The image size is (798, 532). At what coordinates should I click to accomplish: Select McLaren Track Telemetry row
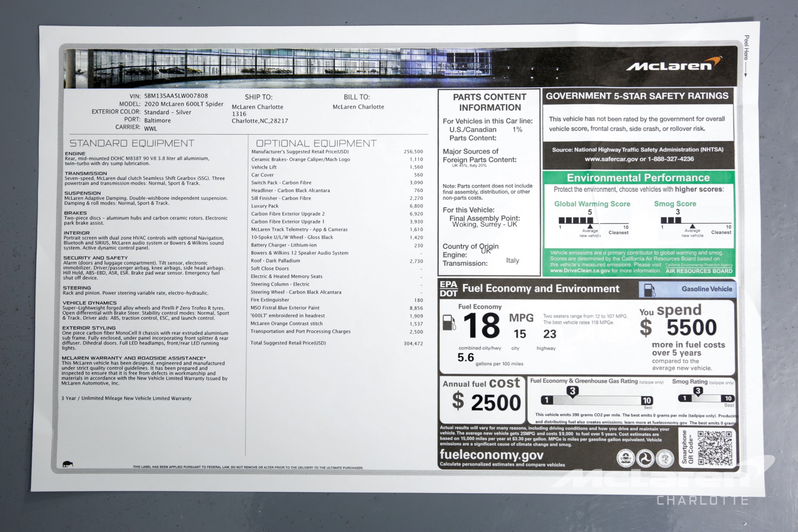click(337, 229)
